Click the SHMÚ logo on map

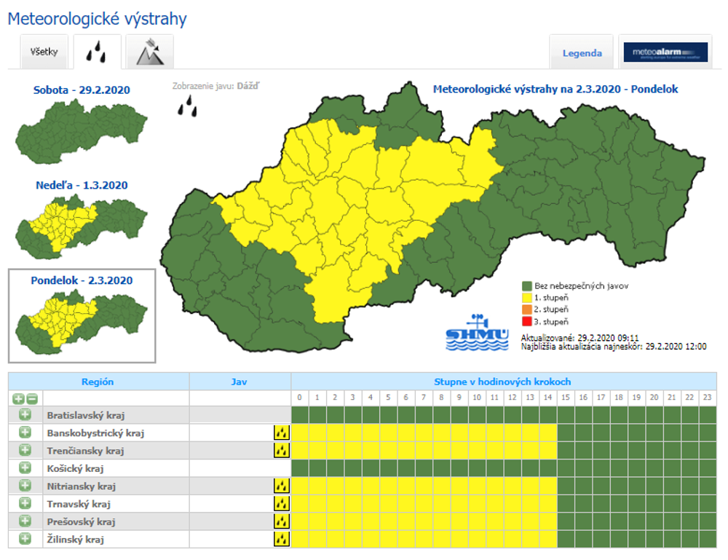(x=478, y=334)
